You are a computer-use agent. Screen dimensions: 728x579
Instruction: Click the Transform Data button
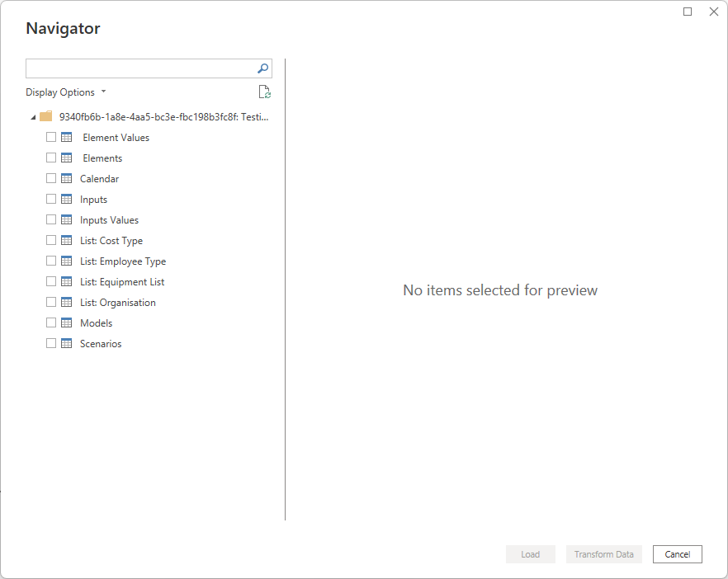pos(604,554)
